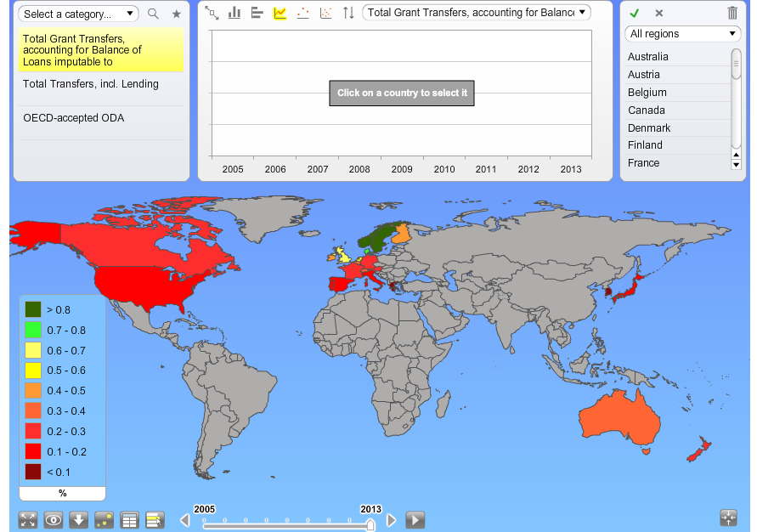Screen dimensions: 757x532
Task: Select Total Grant Transfers indicator
Action: click(x=101, y=50)
